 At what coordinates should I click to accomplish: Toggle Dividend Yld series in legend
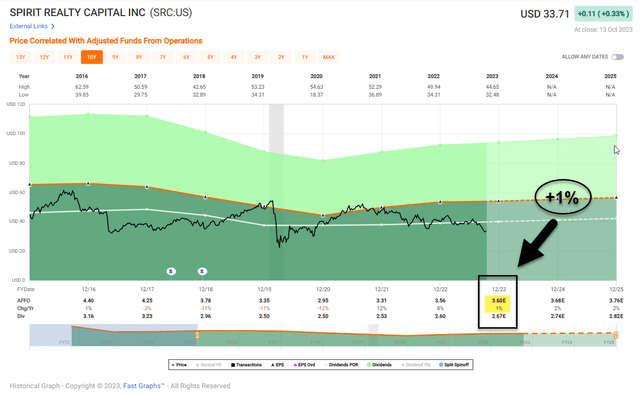[x=416, y=364]
